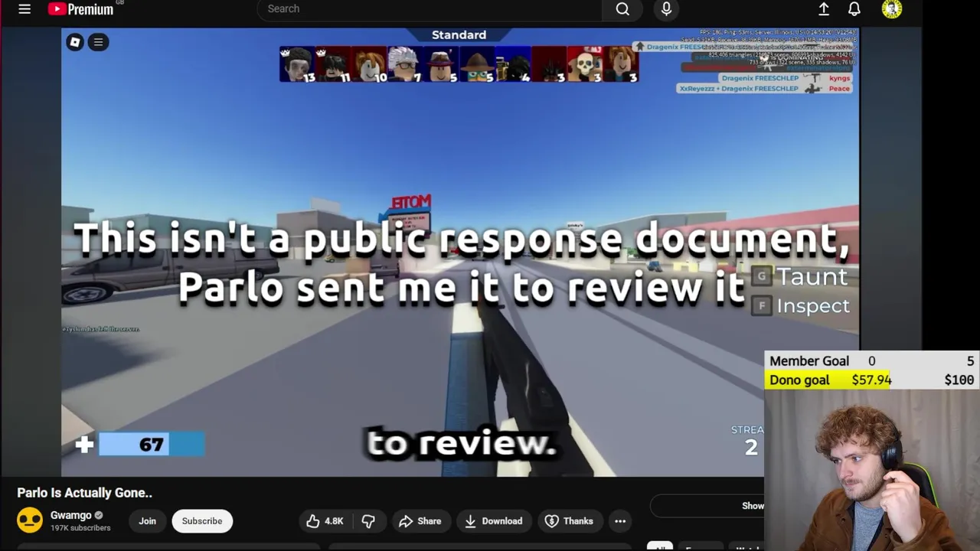Open the YouTube hamburger guide menu
The height and width of the screenshot is (551, 980).
click(x=24, y=9)
